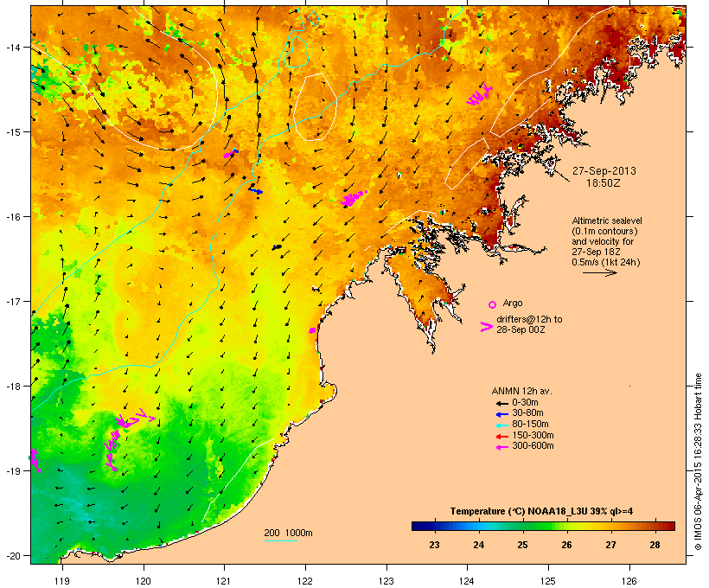Click the IMOS timestamp copyright text
709x588 pixels.
pyautogui.click(x=698, y=462)
